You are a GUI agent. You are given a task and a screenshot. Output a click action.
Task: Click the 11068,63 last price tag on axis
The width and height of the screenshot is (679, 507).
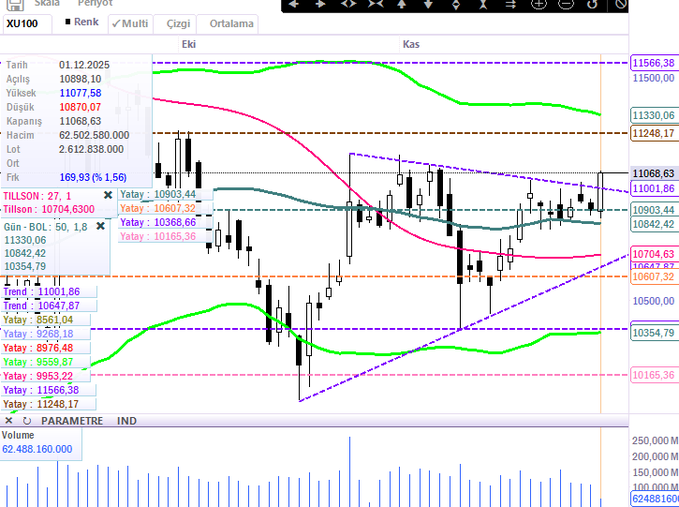coord(654,173)
